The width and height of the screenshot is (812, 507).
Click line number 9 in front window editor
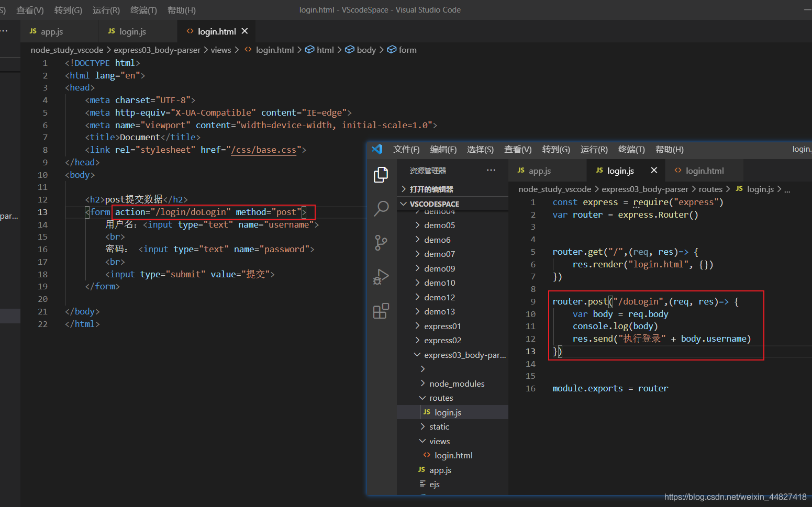(x=533, y=301)
